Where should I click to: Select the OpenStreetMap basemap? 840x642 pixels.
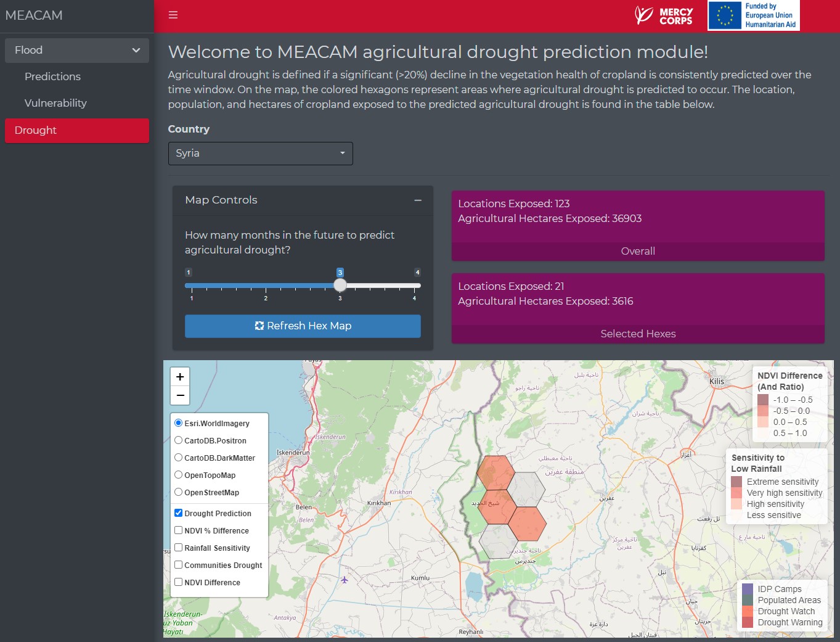[x=178, y=492]
